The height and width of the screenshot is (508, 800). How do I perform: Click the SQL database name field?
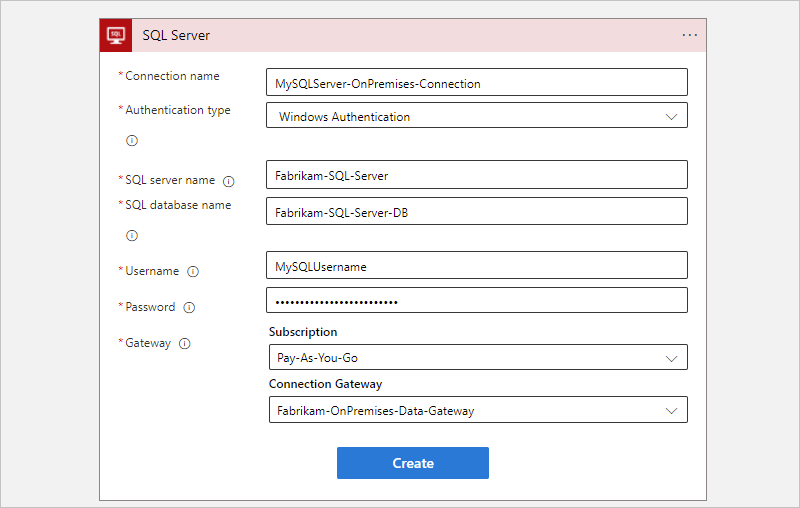[x=477, y=211]
